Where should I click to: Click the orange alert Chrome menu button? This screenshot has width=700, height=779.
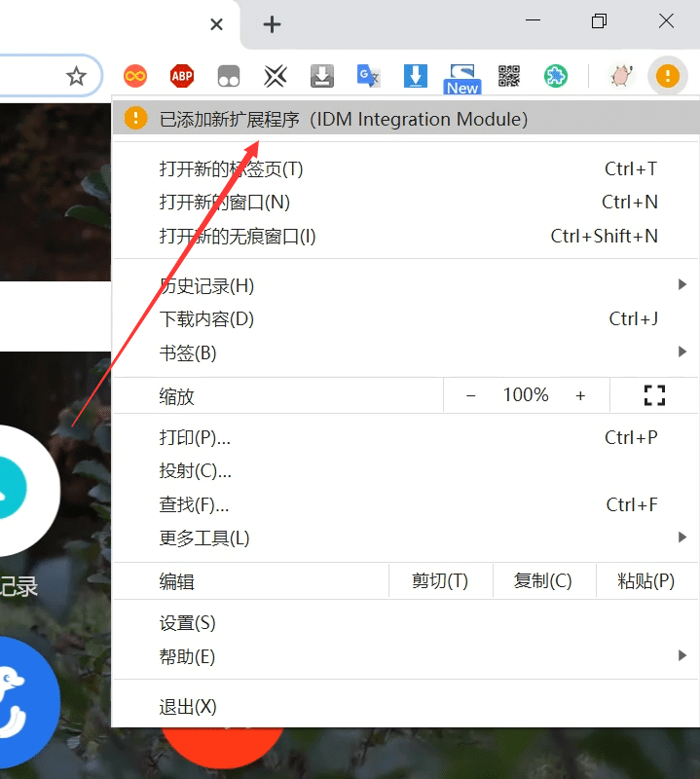point(668,76)
